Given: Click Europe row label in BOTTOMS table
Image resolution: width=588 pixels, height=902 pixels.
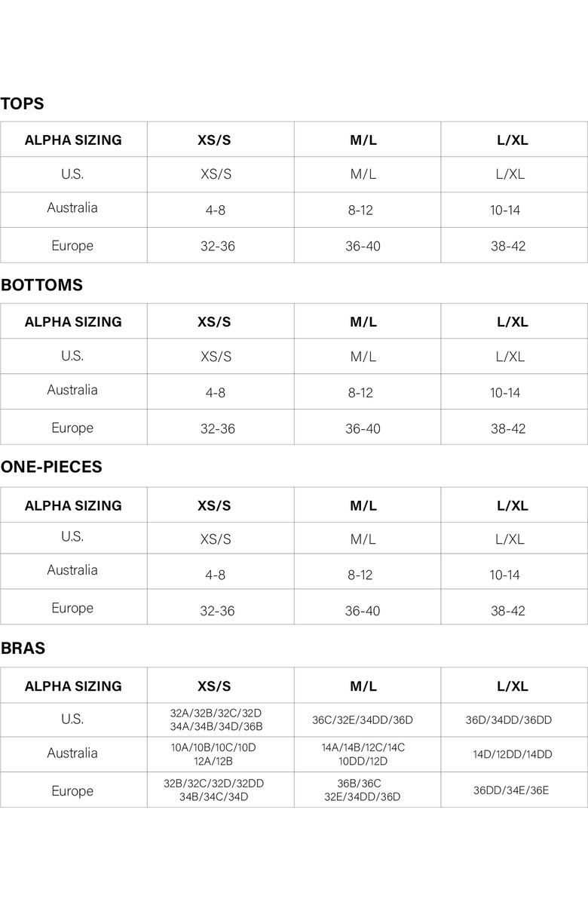Looking at the screenshot, I should click(x=72, y=428).
